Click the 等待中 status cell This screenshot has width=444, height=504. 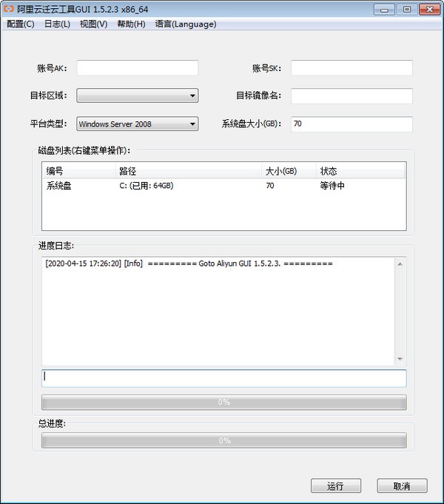coord(332,186)
